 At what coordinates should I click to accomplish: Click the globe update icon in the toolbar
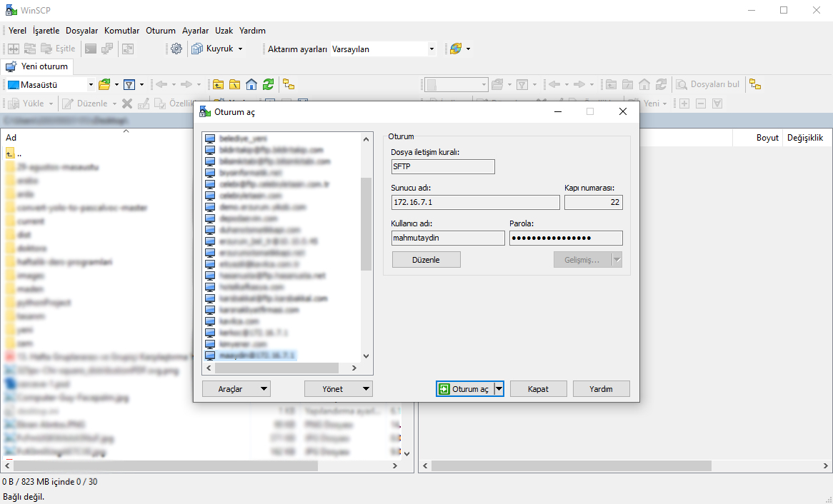(456, 49)
